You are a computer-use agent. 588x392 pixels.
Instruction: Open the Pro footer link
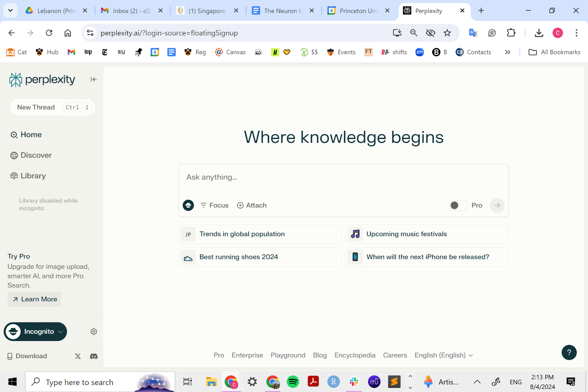click(219, 355)
